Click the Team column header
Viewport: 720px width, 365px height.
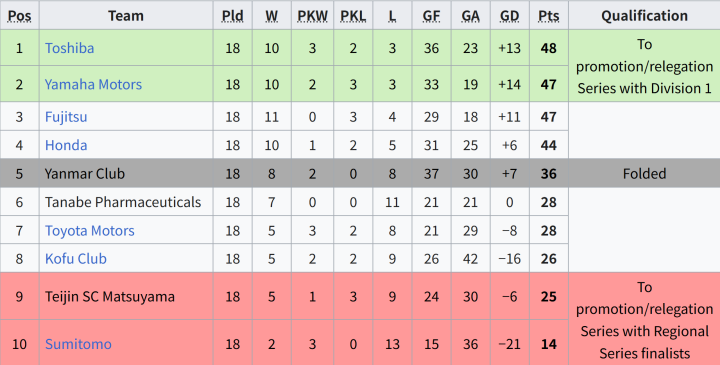coord(126,16)
